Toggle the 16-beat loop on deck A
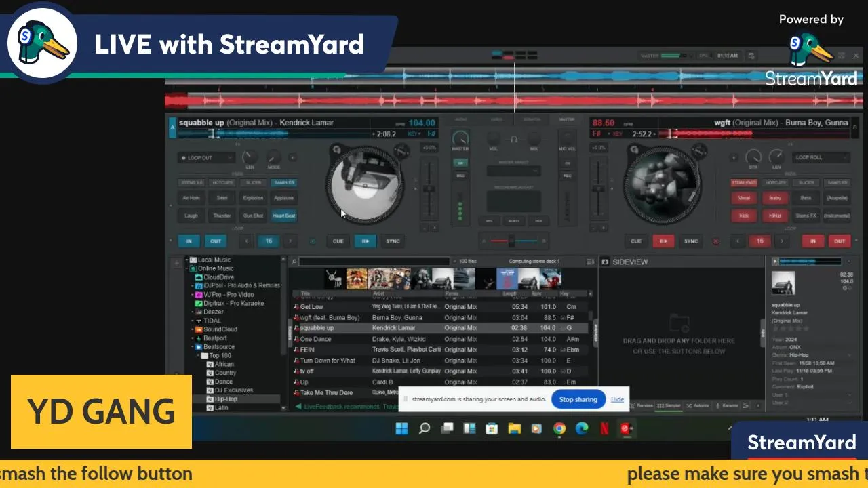868x488 pixels. pyautogui.click(x=269, y=241)
